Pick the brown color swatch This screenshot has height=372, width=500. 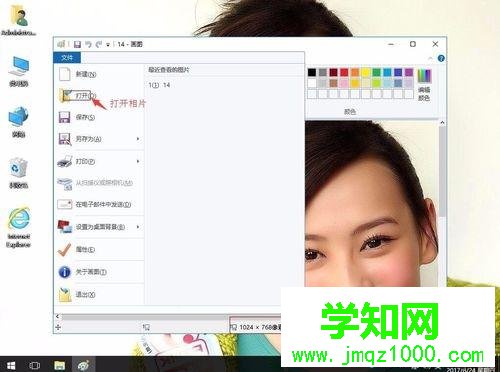333,83
